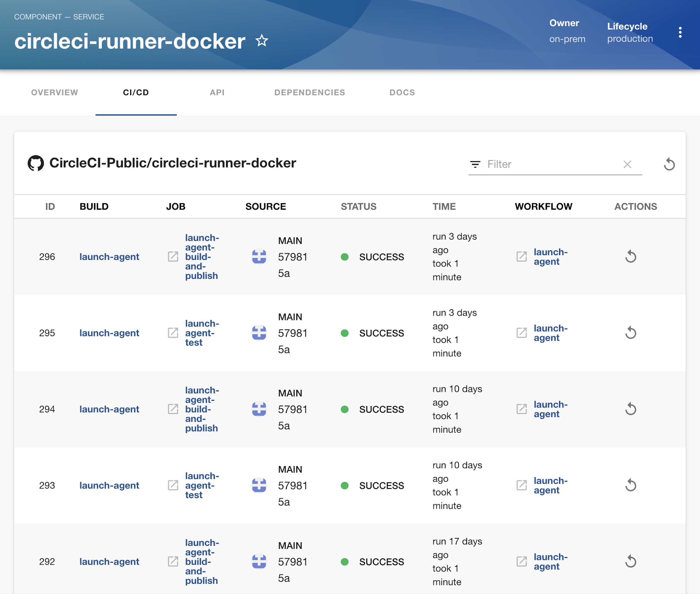The height and width of the screenshot is (594, 700).
Task: Open external link icon for job in row 295
Action: pyautogui.click(x=173, y=333)
